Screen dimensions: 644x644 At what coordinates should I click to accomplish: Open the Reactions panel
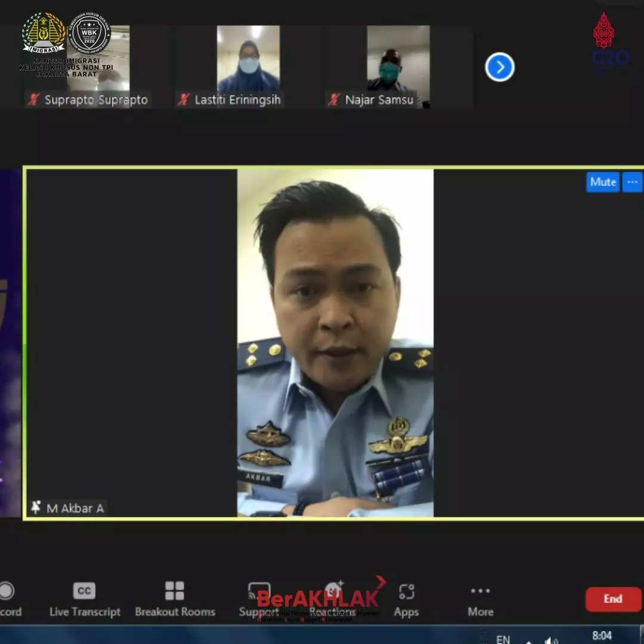(333, 599)
